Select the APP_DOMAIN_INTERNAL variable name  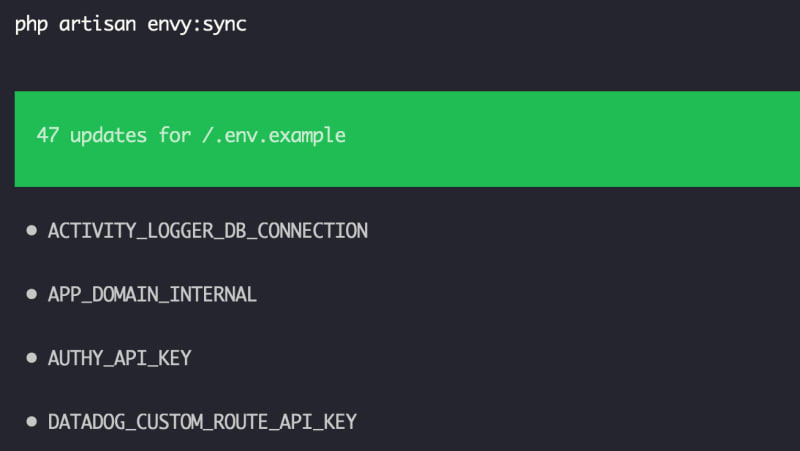point(152,295)
